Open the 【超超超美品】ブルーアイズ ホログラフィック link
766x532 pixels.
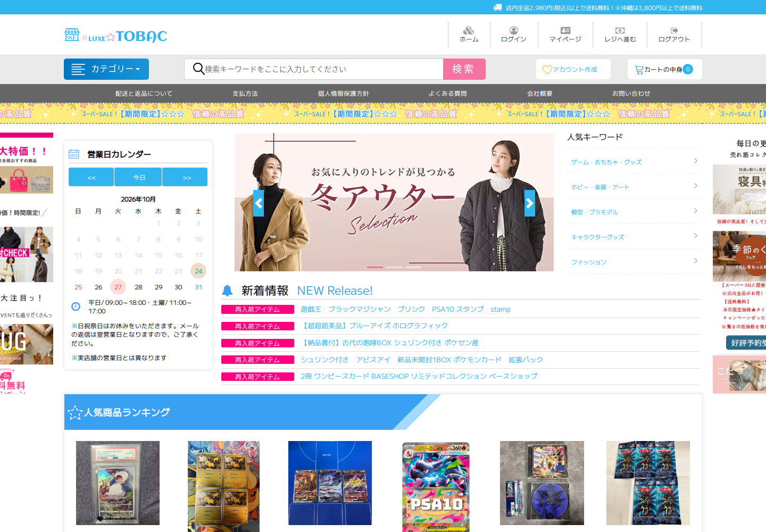[x=374, y=326]
